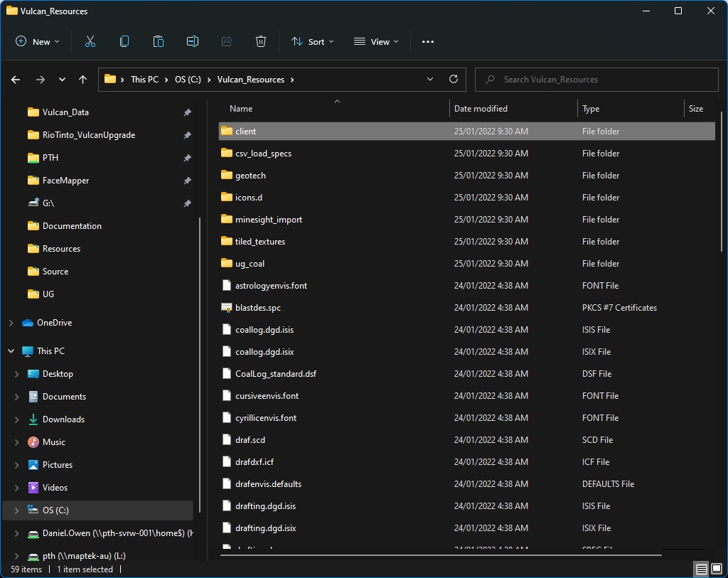Click the New button

click(38, 42)
